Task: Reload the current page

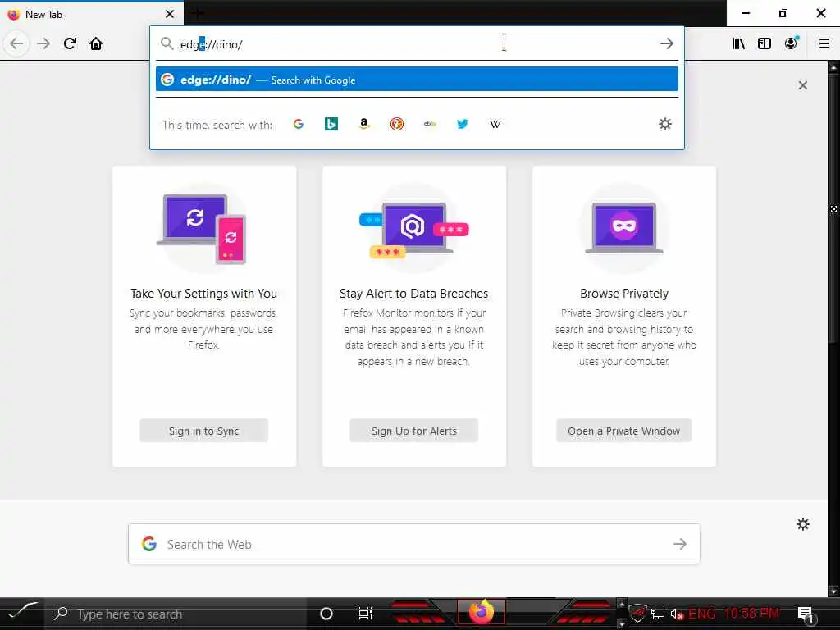Action: point(70,43)
